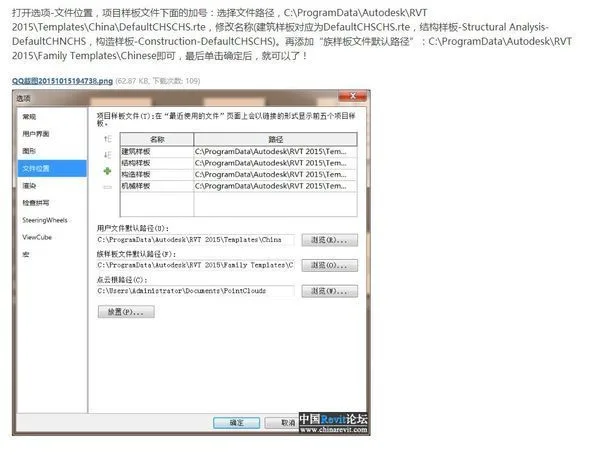Click the 点云根路径 input field
The width and height of the screenshot is (600, 455).
tap(196, 291)
